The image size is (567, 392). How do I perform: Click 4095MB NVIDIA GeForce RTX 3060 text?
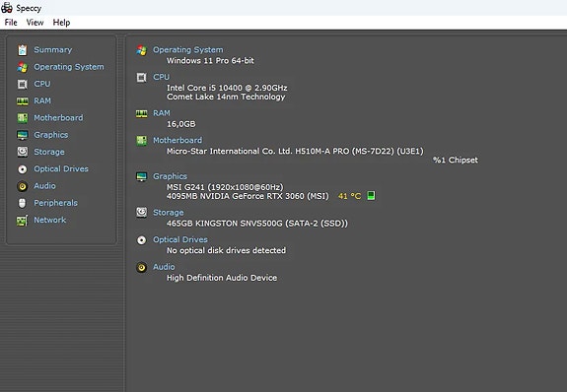click(x=248, y=196)
